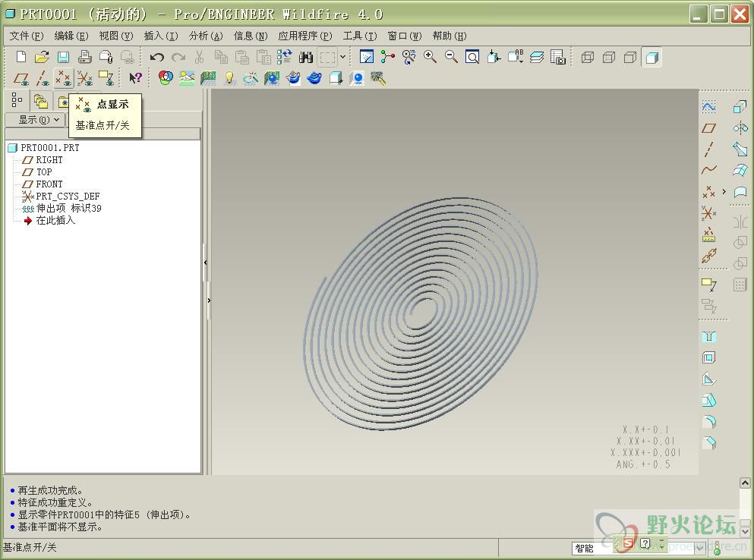Screen dimensions: 754x560
Task: Click the Redraw current view icon
Action: coord(367,57)
